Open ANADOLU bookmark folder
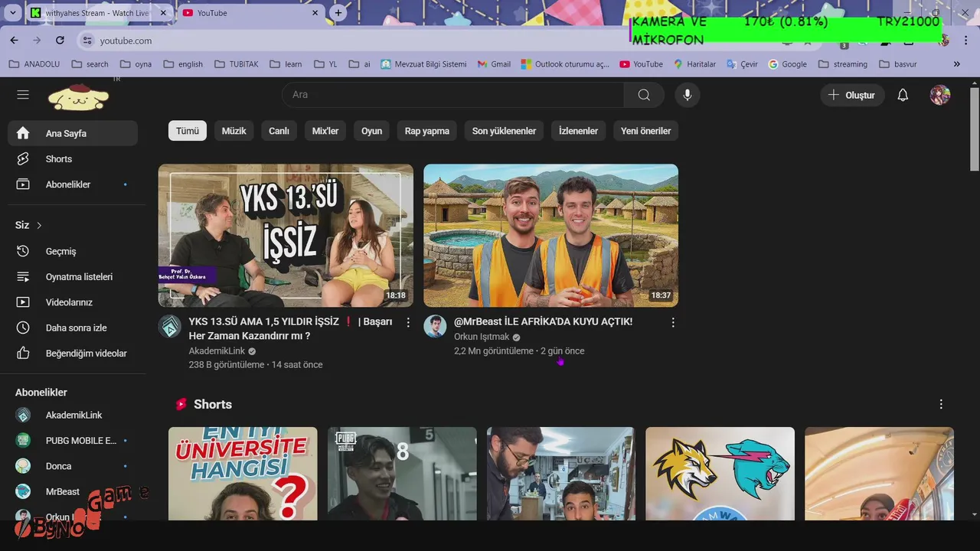 (34, 64)
